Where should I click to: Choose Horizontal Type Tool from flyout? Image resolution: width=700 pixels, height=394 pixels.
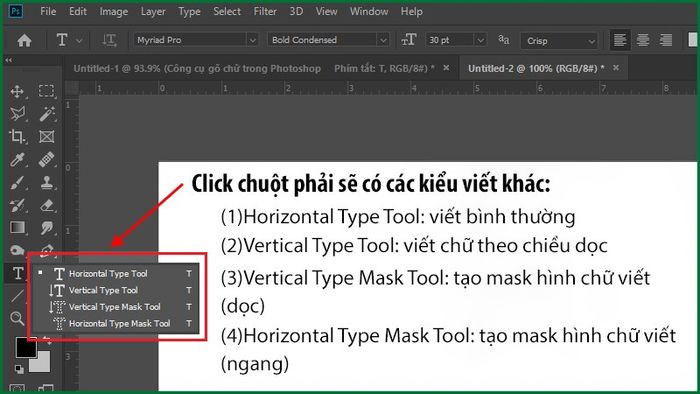click(117, 274)
